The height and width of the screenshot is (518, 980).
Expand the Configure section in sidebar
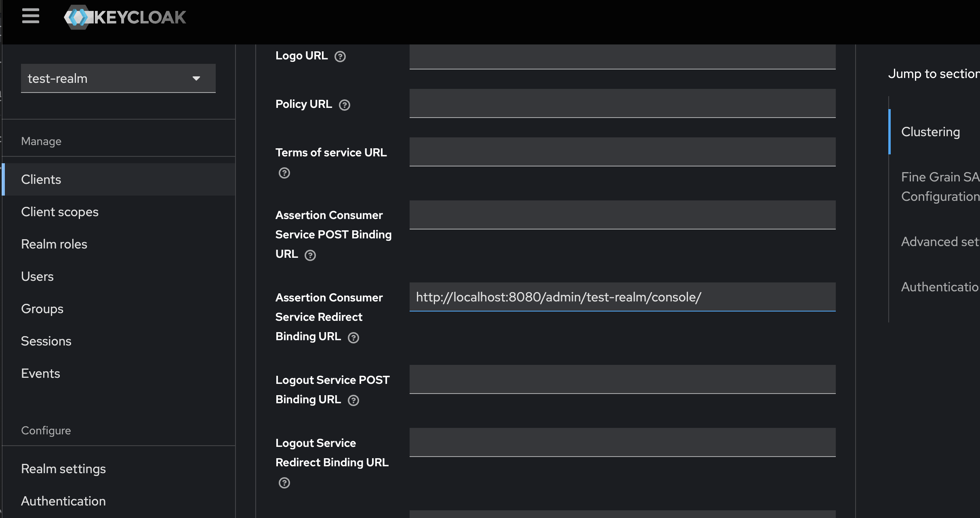click(x=46, y=430)
